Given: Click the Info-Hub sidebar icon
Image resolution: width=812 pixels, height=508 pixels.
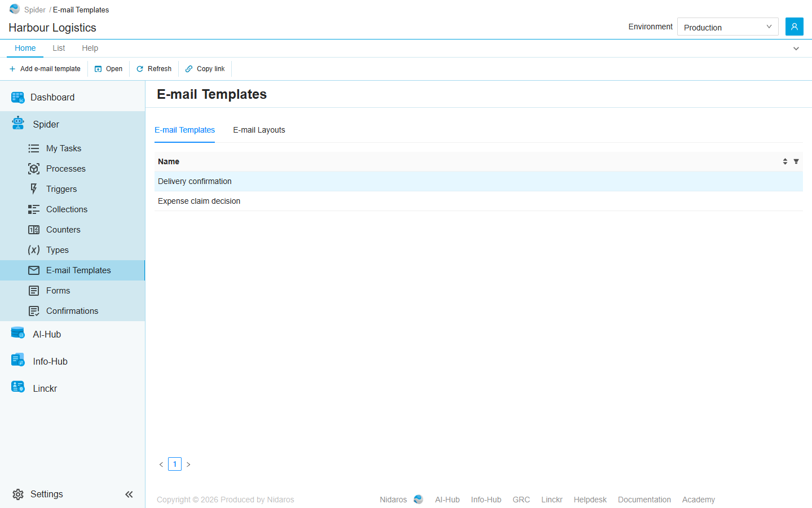Looking at the screenshot, I should [x=18, y=360].
